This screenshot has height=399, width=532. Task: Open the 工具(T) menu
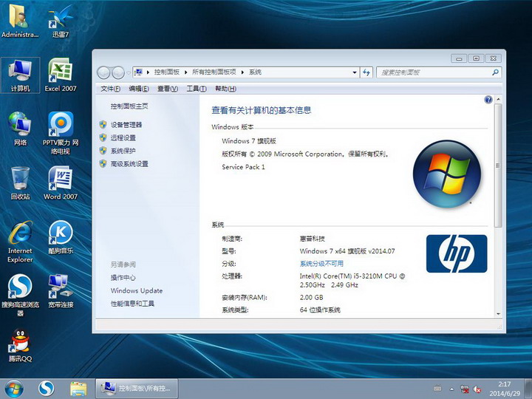click(197, 89)
